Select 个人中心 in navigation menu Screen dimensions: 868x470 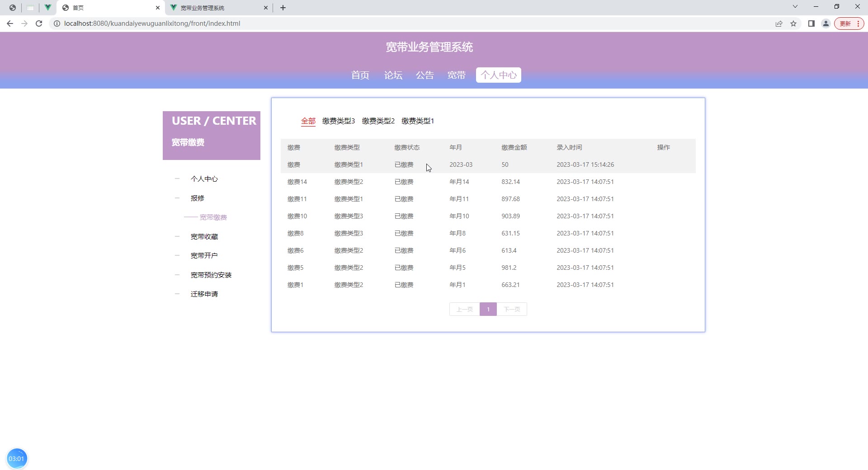(x=499, y=75)
